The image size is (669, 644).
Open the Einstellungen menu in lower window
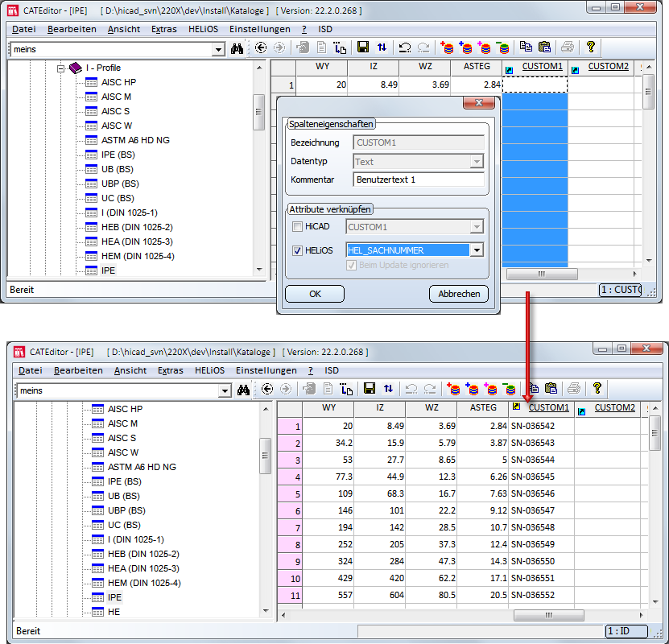pos(266,370)
